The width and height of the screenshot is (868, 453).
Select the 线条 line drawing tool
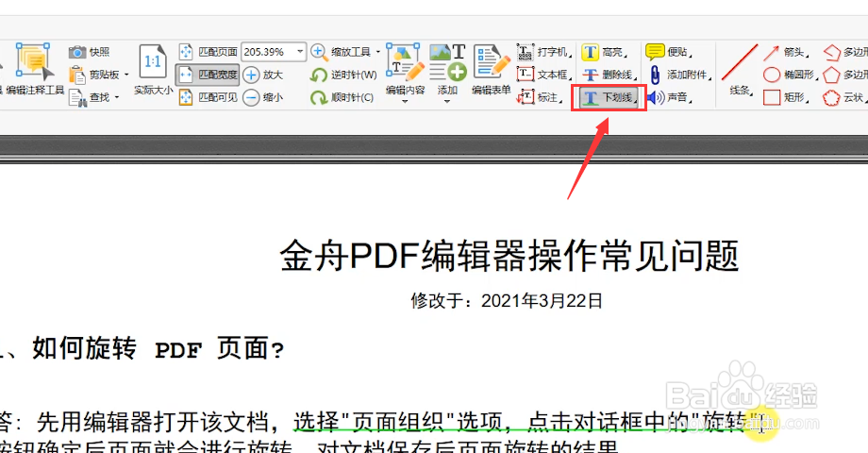[x=740, y=70]
